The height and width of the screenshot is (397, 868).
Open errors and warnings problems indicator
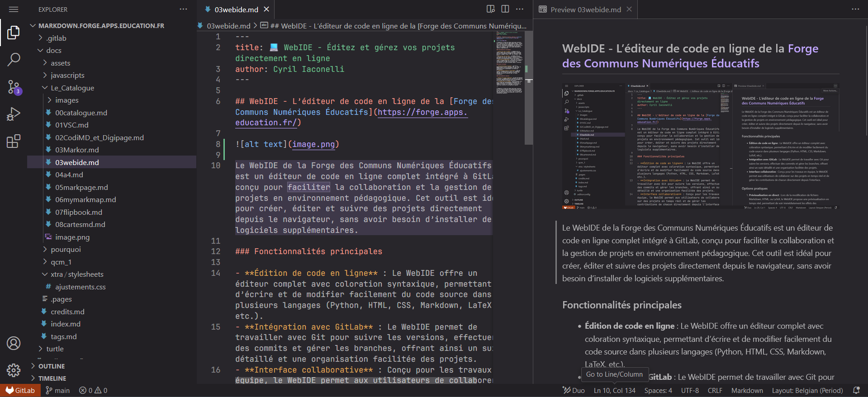click(x=93, y=390)
